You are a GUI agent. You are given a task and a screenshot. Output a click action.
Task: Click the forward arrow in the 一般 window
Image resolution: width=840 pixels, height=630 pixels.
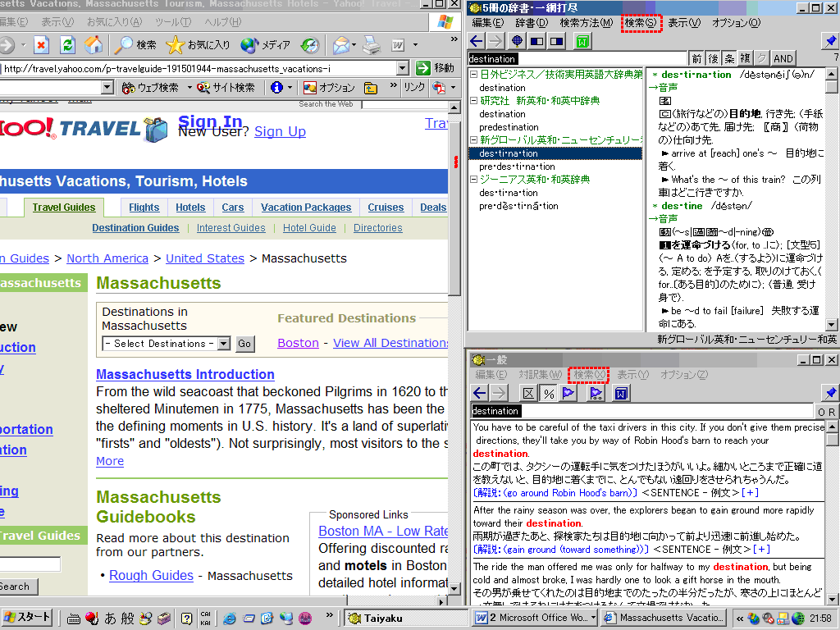(499, 393)
